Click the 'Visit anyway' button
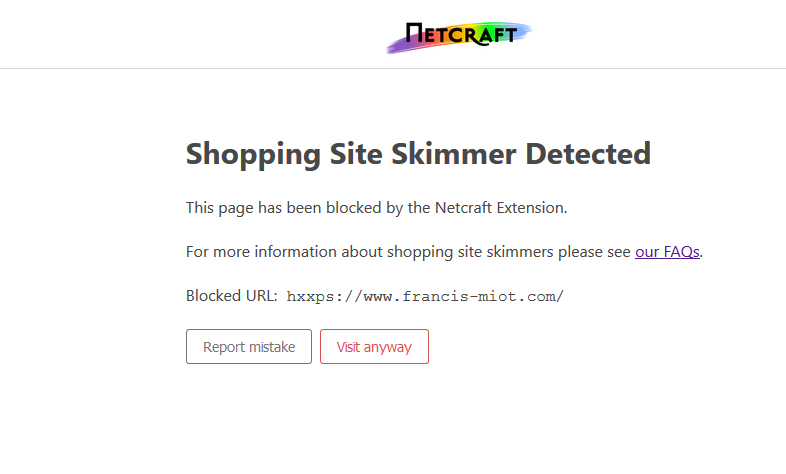 tap(374, 347)
